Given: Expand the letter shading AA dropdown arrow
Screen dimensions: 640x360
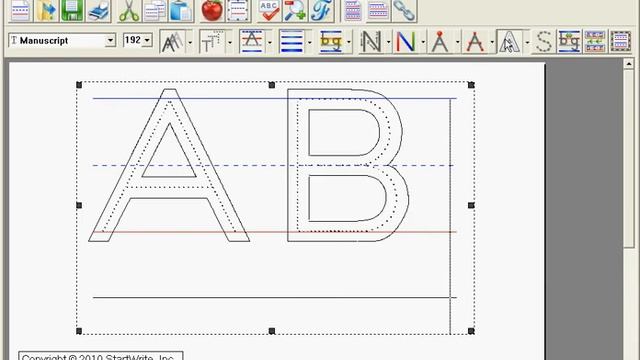Looking at the screenshot, I should [190, 42].
